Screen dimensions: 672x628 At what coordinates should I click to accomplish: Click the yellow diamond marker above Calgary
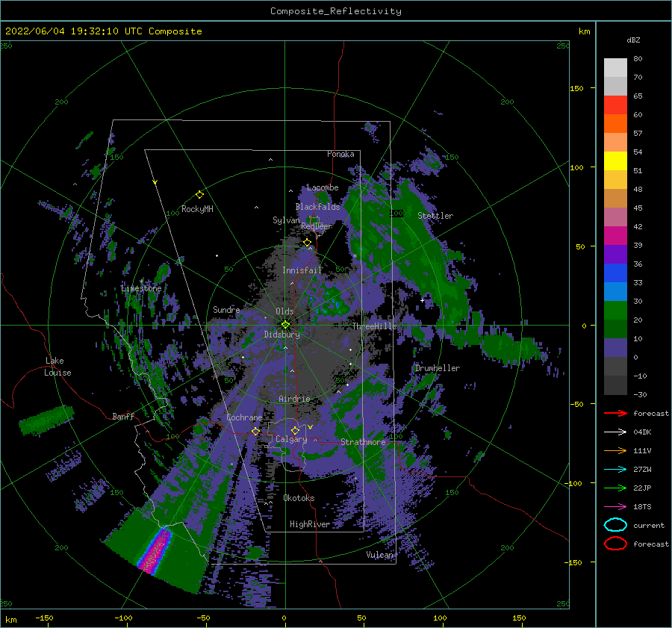295,430
